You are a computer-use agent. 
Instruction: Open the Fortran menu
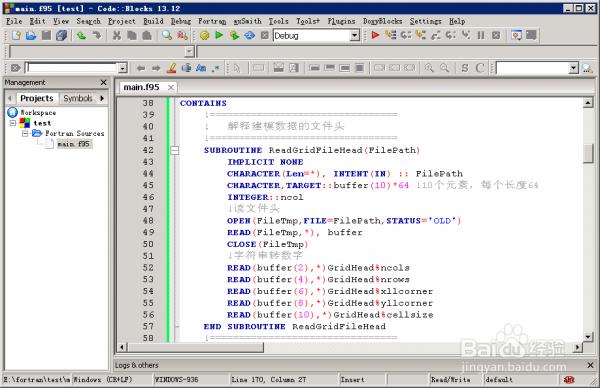[212, 21]
